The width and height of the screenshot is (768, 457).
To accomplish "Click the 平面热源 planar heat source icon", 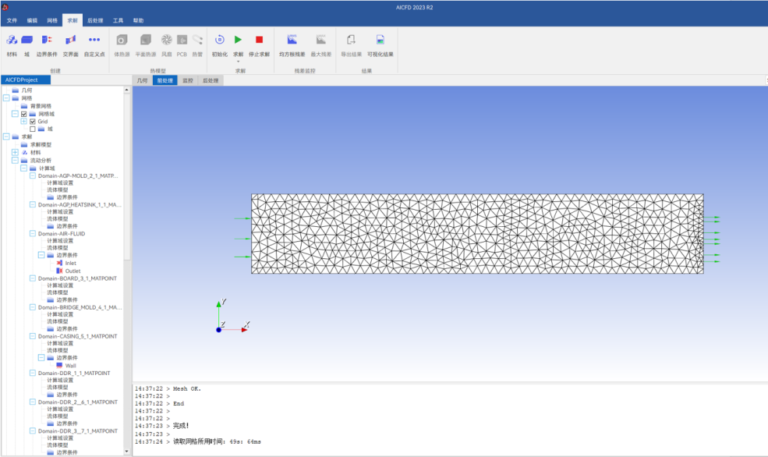I will click(145, 40).
